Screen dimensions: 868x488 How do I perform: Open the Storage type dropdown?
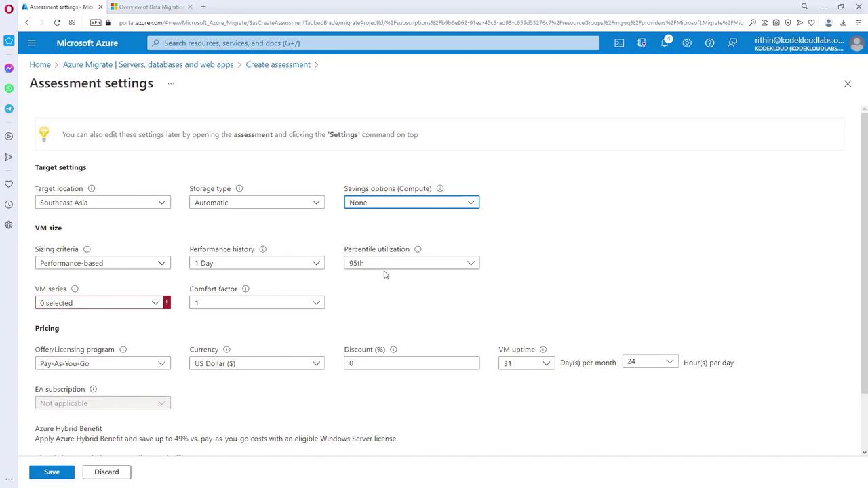tap(257, 203)
